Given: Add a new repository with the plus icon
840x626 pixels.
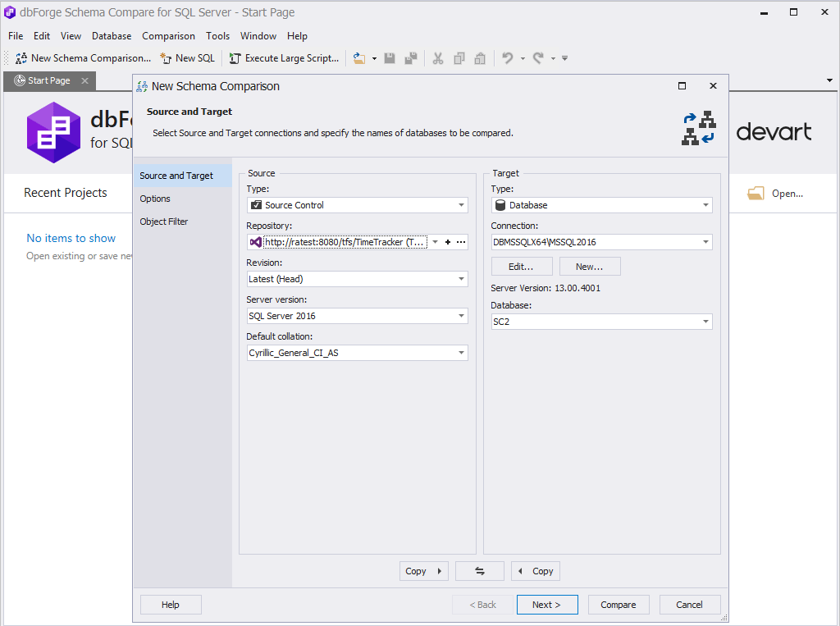Looking at the screenshot, I should click(448, 242).
